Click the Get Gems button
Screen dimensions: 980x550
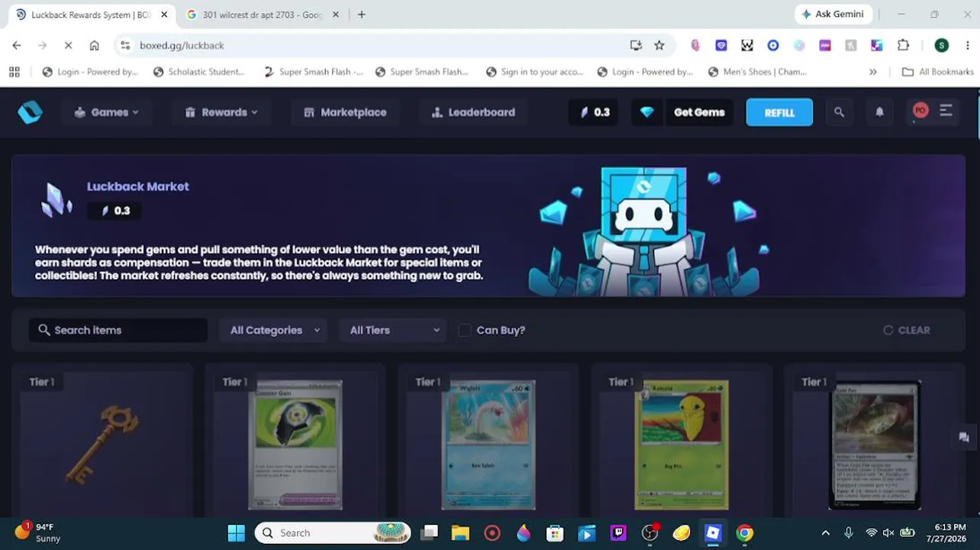(x=699, y=112)
